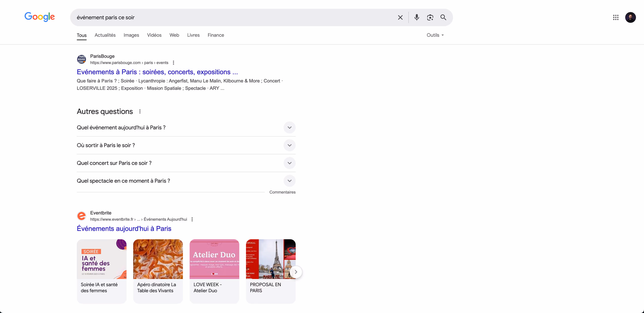Open "Evénements à Paris : soirées, concerts" link
Screen dimensions: 644x313
pos(157,72)
